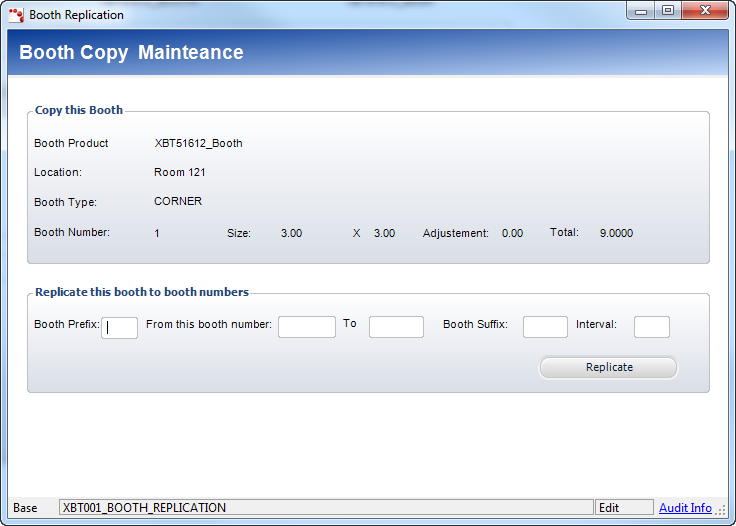Click the Edit mode status indicator
Image resolution: width=736 pixels, height=526 pixels.
tap(622, 508)
